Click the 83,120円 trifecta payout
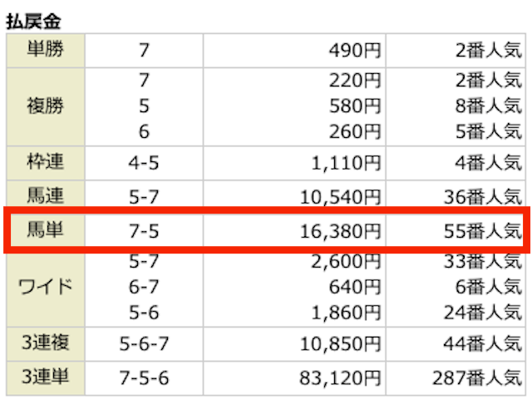The image size is (532, 399). (340, 378)
